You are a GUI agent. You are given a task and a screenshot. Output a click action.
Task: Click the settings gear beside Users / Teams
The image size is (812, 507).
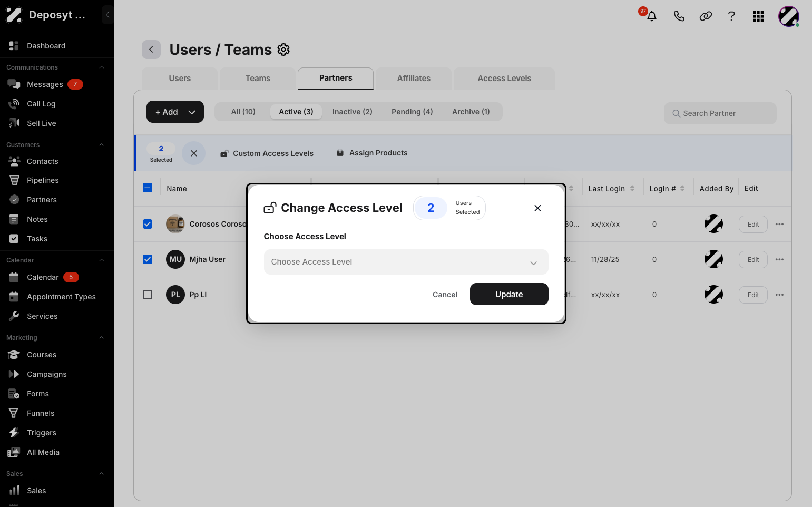[x=283, y=50]
